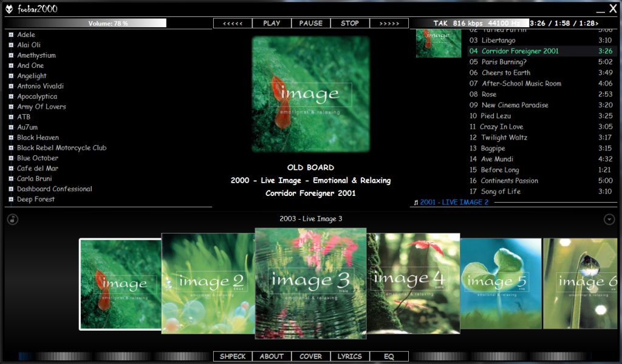Select track 13 Bagpipe

[x=541, y=148]
